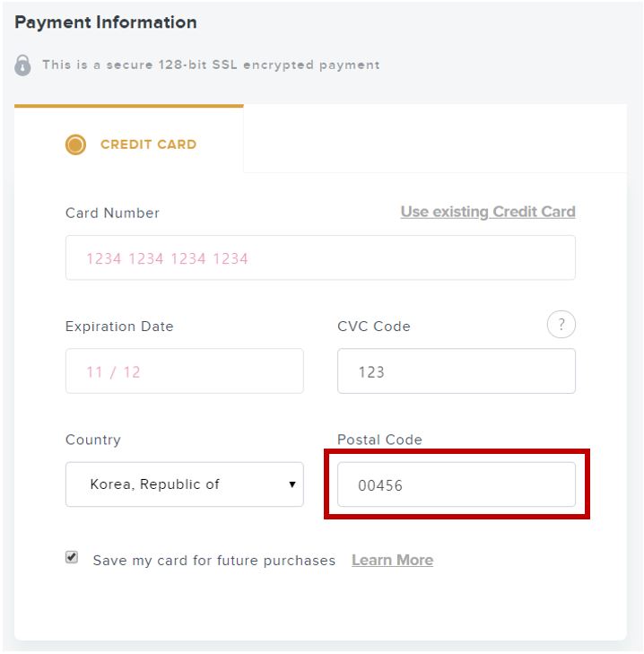Expand the Country dropdown arrow
644x654 pixels.
[292, 484]
